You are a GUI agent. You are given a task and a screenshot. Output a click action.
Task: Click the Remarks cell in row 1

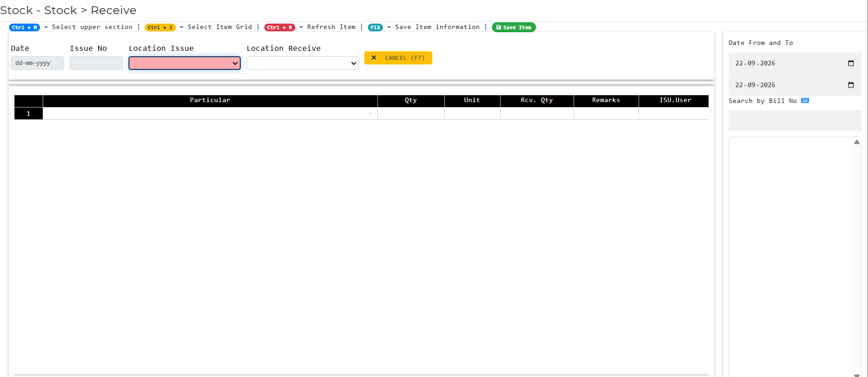(x=606, y=113)
